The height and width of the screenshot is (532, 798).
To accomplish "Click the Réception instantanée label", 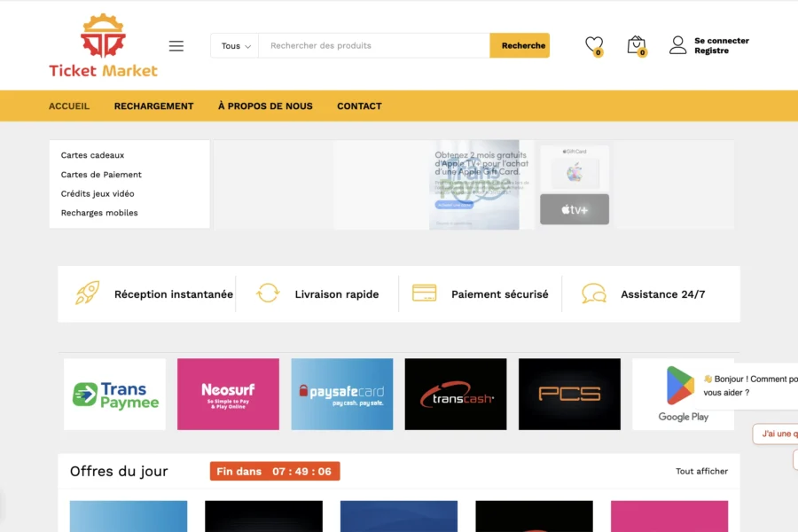I will tap(174, 294).
